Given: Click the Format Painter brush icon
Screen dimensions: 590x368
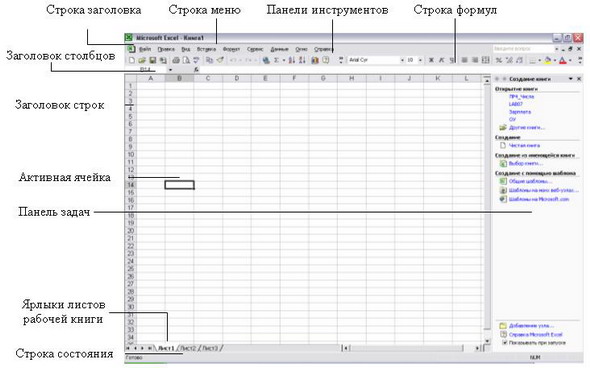Looking at the screenshot, I should 220,60.
